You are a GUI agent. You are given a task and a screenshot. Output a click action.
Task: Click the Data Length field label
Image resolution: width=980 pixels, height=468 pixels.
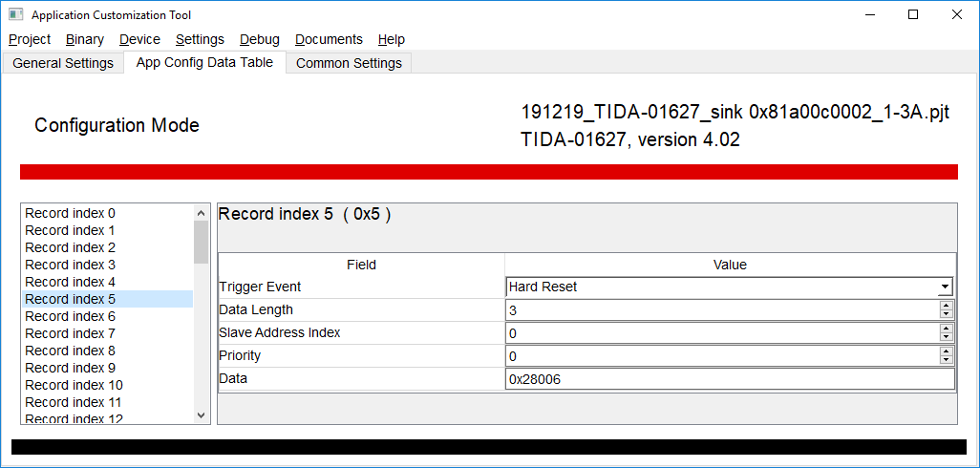[x=256, y=309]
